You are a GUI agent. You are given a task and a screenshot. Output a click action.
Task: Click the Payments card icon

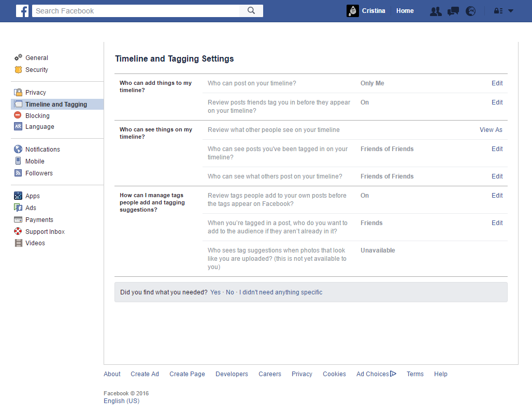(x=18, y=219)
